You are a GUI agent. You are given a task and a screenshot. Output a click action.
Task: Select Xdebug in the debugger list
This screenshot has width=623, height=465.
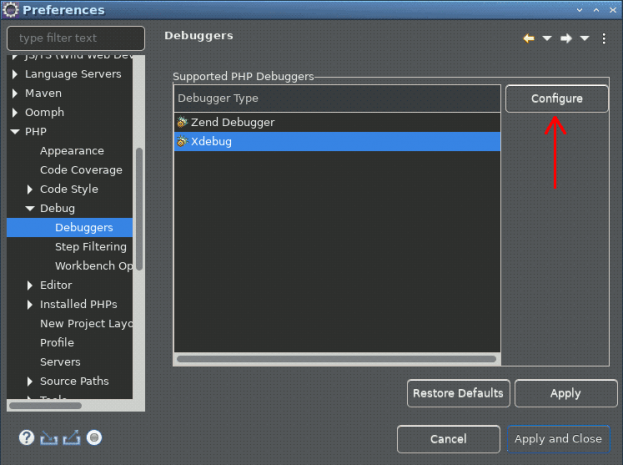click(337, 141)
